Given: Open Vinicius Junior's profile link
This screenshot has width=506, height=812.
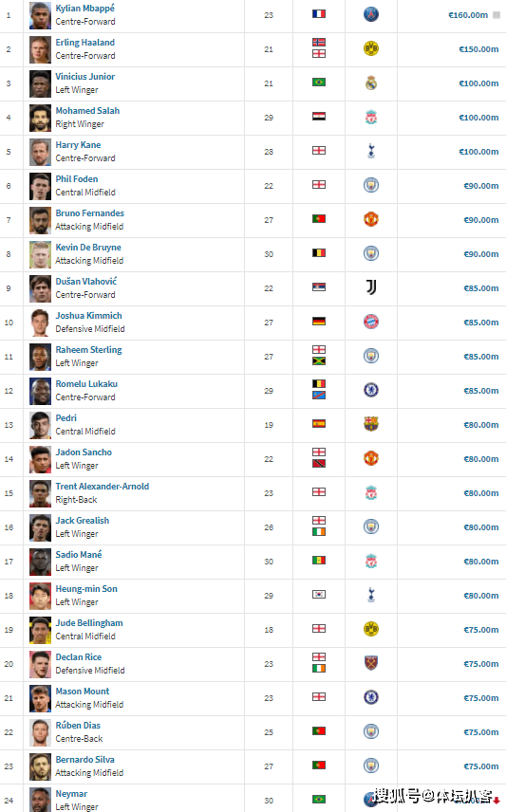Looking at the screenshot, I should tap(85, 77).
